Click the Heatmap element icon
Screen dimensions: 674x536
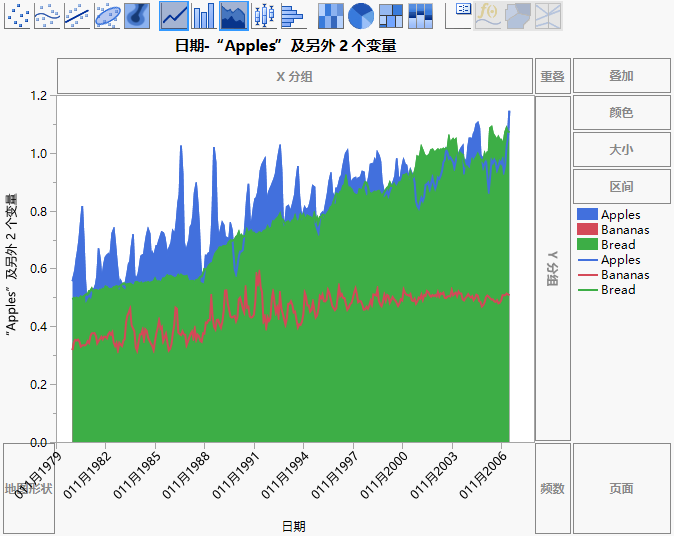coord(331,14)
